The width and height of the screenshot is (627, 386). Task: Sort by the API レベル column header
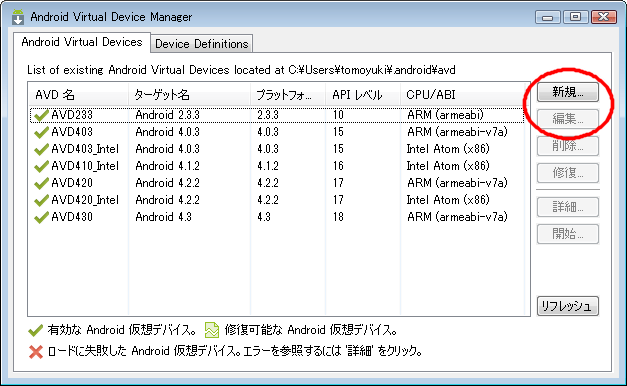pyautogui.click(x=363, y=95)
